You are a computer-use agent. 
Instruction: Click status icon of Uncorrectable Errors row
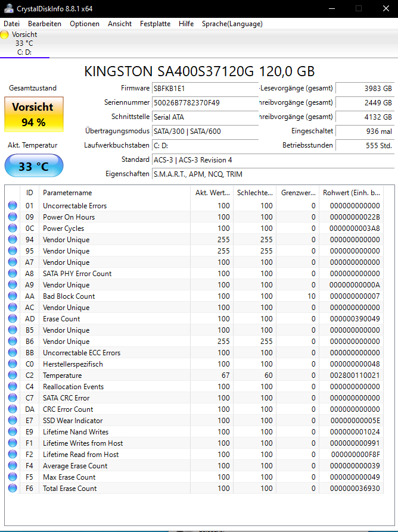pyautogui.click(x=13, y=205)
